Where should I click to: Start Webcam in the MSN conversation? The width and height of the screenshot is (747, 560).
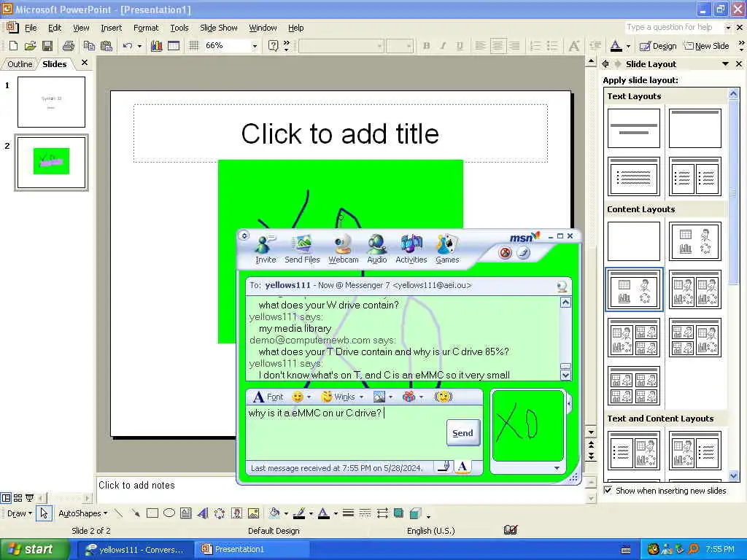343,249
